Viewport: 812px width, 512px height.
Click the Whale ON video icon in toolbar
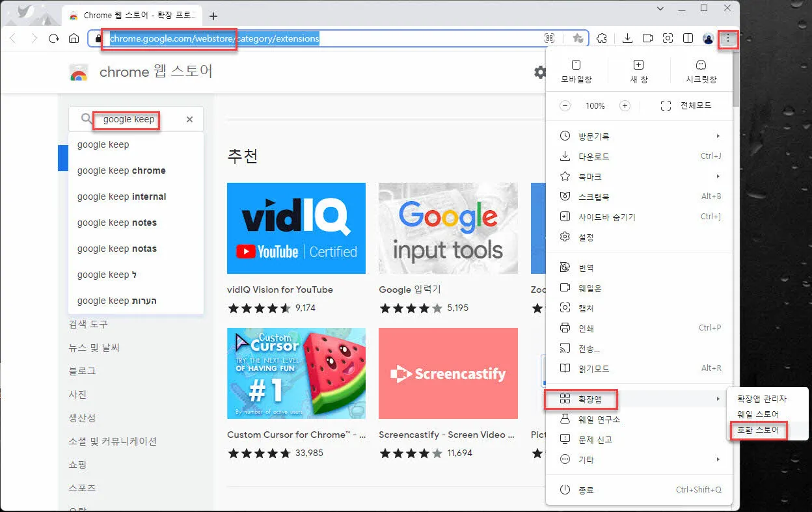[647, 38]
